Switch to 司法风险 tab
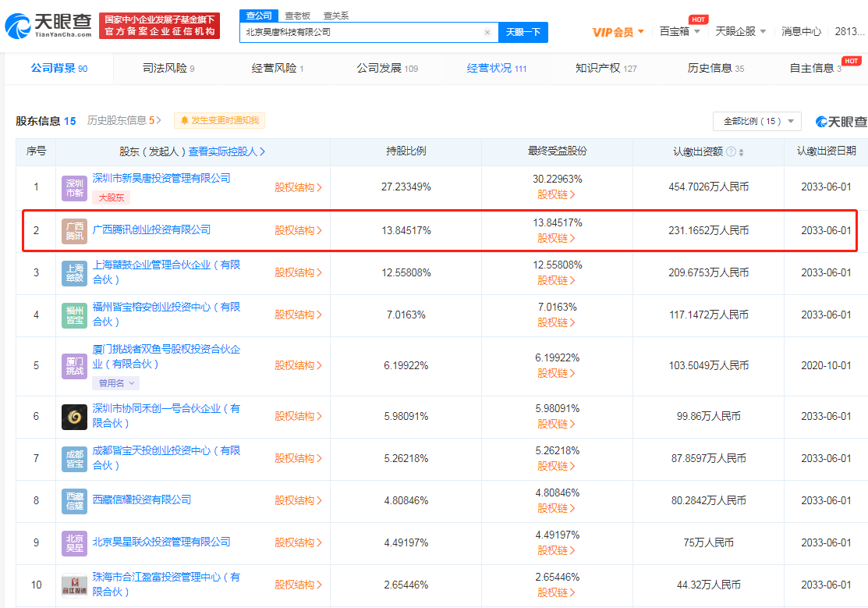The image size is (868, 608). 168,69
